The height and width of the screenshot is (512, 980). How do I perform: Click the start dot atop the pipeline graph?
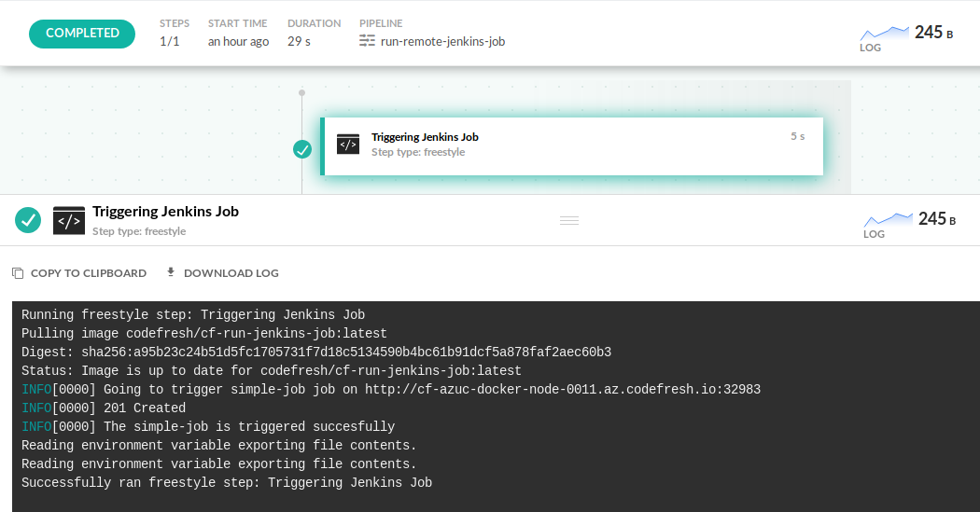click(x=301, y=93)
